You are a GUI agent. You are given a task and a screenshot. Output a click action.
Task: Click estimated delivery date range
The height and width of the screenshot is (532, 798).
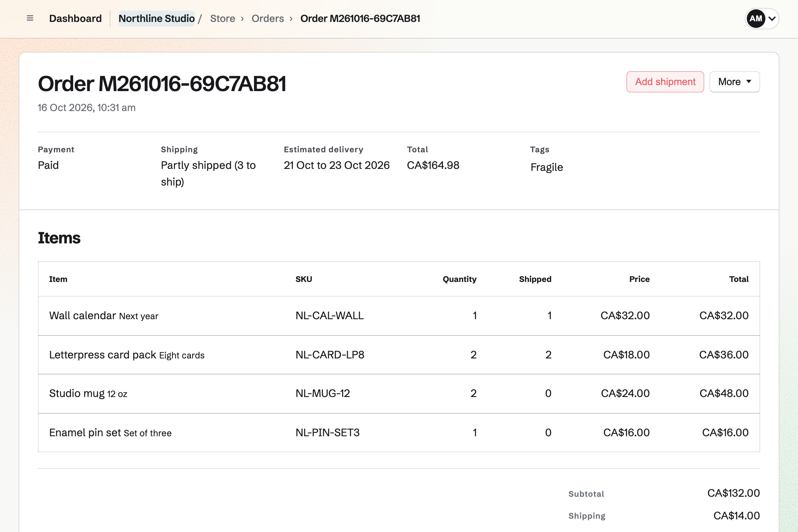coord(336,165)
